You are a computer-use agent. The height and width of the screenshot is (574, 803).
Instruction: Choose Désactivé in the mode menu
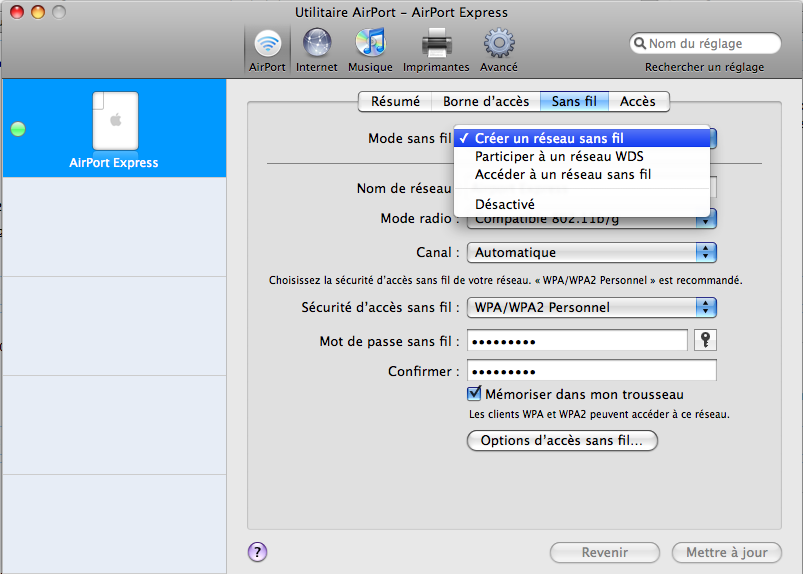click(582, 204)
